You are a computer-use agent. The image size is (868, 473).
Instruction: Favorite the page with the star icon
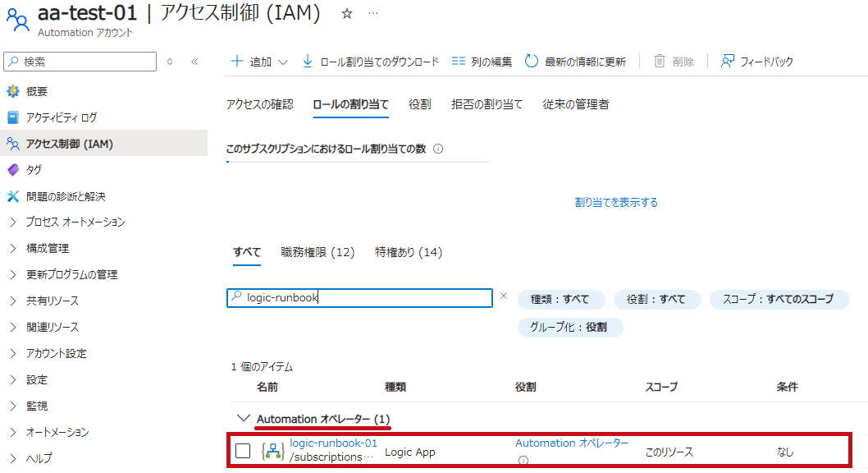click(x=346, y=13)
